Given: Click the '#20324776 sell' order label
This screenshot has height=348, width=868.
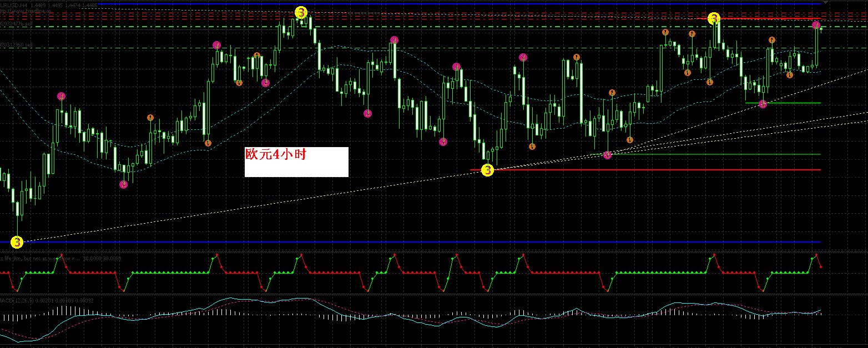Looking at the screenshot, I should [17, 24].
